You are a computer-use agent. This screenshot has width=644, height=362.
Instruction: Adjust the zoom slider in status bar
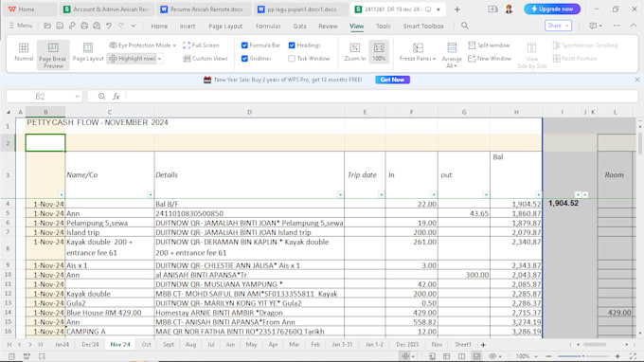click(x=582, y=356)
